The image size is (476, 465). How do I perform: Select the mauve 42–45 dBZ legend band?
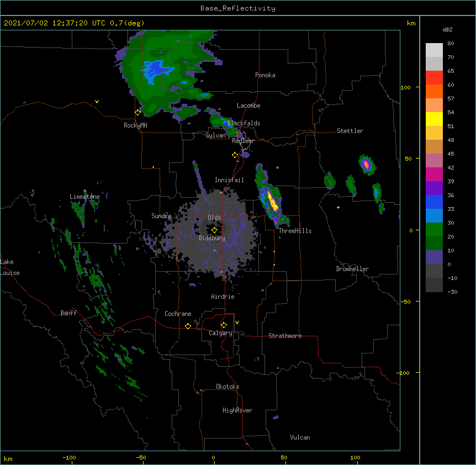pos(434,161)
